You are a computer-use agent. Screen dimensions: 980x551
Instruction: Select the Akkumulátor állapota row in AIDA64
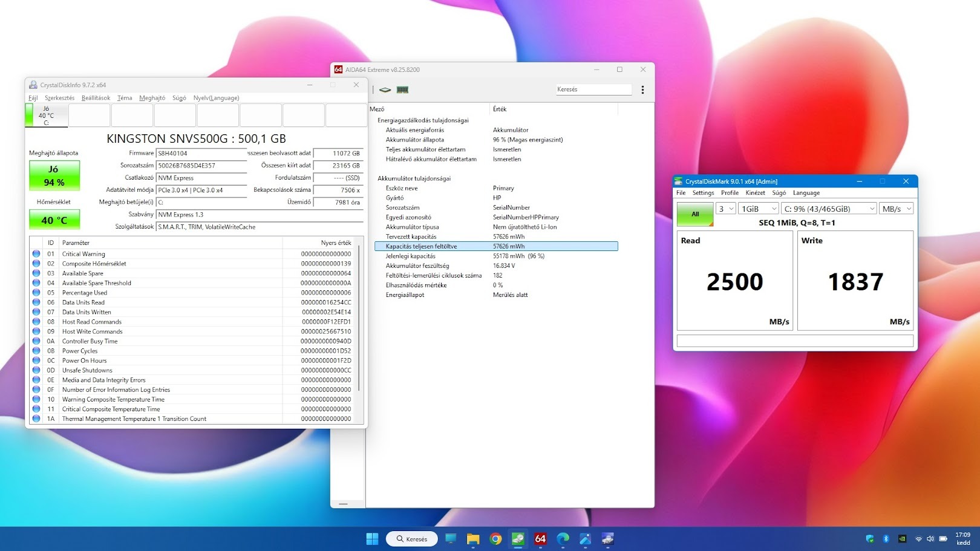496,140
